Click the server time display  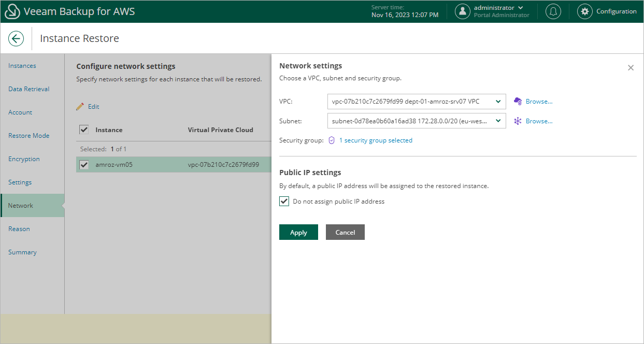coord(405,11)
